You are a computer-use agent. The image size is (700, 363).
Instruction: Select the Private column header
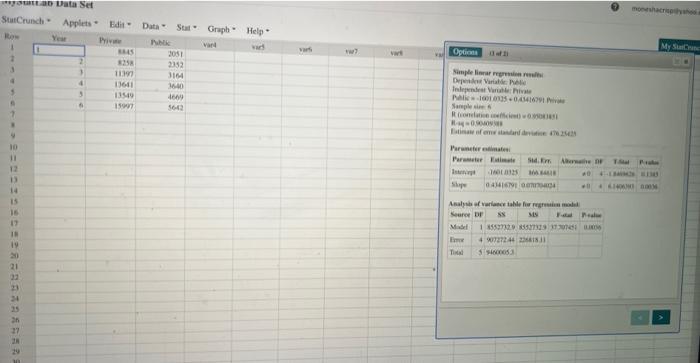pos(110,41)
